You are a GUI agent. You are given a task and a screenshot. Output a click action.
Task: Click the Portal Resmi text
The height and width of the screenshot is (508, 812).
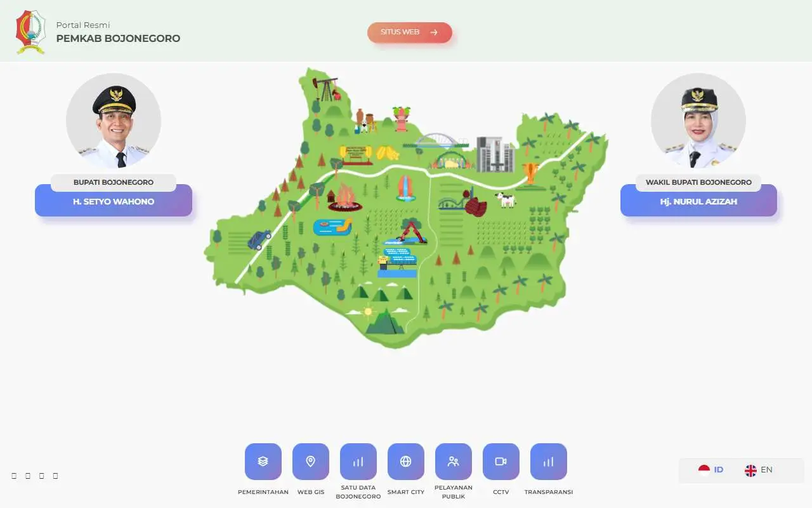(x=83, y=25)
